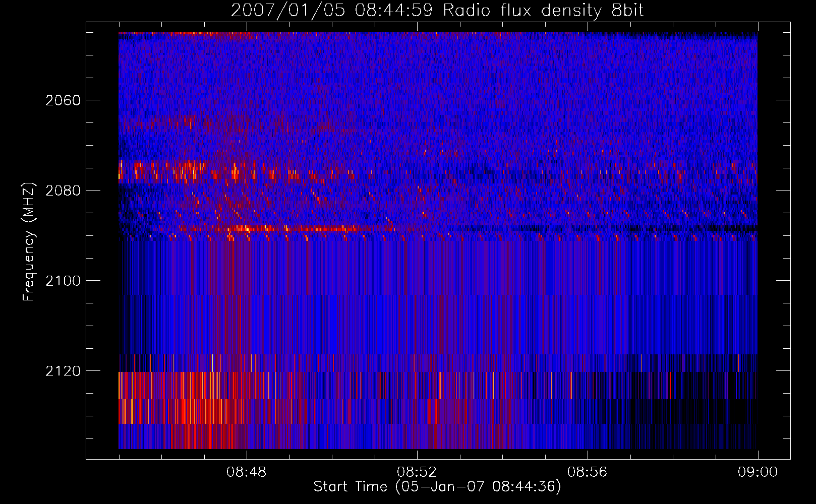Click the 2080 frequency axis label
Image resolution: width=816 pixels, height=504 pixels.
(x=63, y=191)
